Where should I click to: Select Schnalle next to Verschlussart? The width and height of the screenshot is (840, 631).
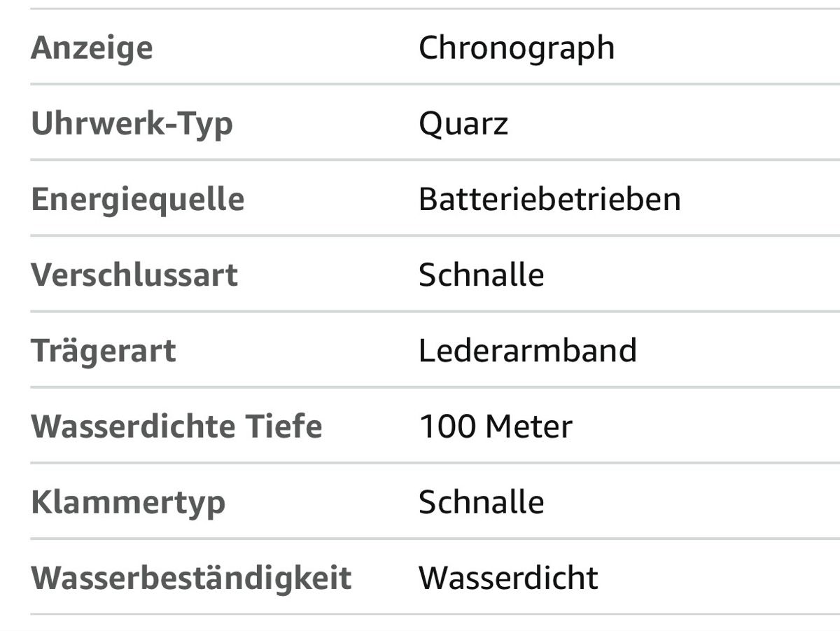tap(482, 275)
